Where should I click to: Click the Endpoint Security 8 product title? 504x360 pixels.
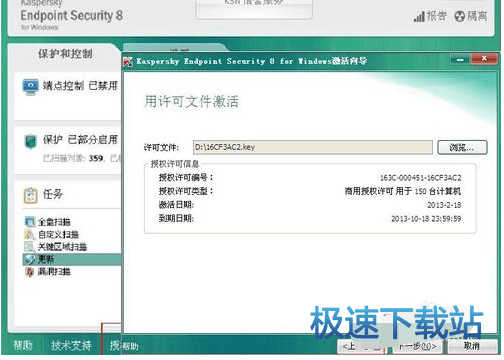point(72,15)
